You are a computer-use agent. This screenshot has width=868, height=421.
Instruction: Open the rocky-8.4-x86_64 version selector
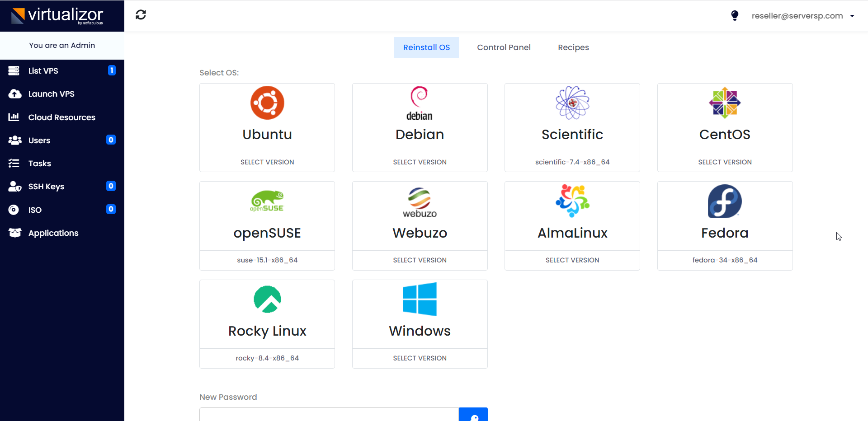267,358
